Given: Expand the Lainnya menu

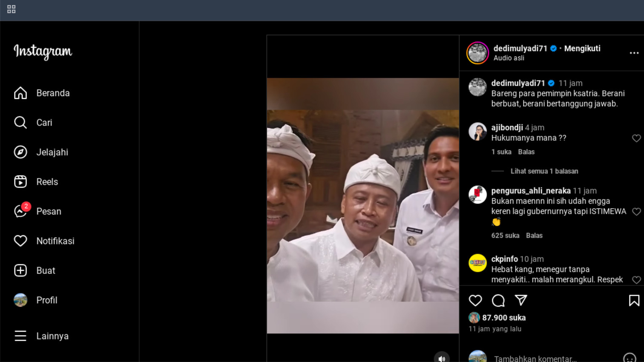Looking at the screenshot, I should [x=41, y=336].
